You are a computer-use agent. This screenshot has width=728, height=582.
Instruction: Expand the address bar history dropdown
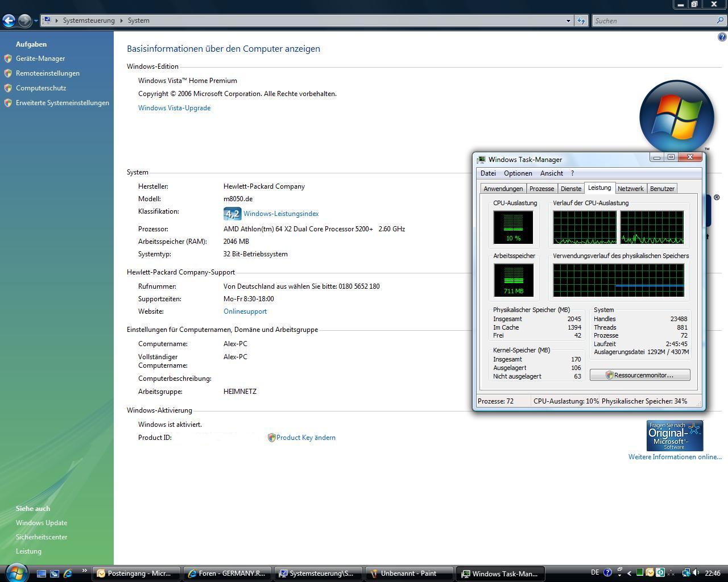(x=568, y=21)
